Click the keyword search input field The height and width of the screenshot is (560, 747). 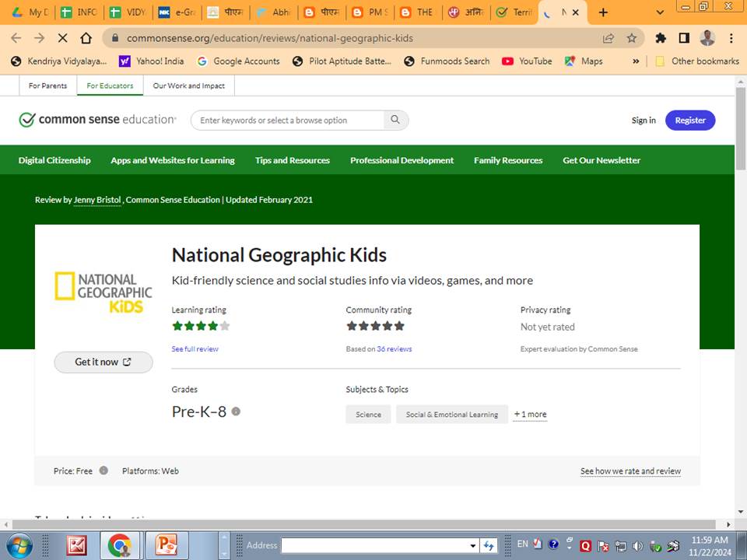[289, 120]
